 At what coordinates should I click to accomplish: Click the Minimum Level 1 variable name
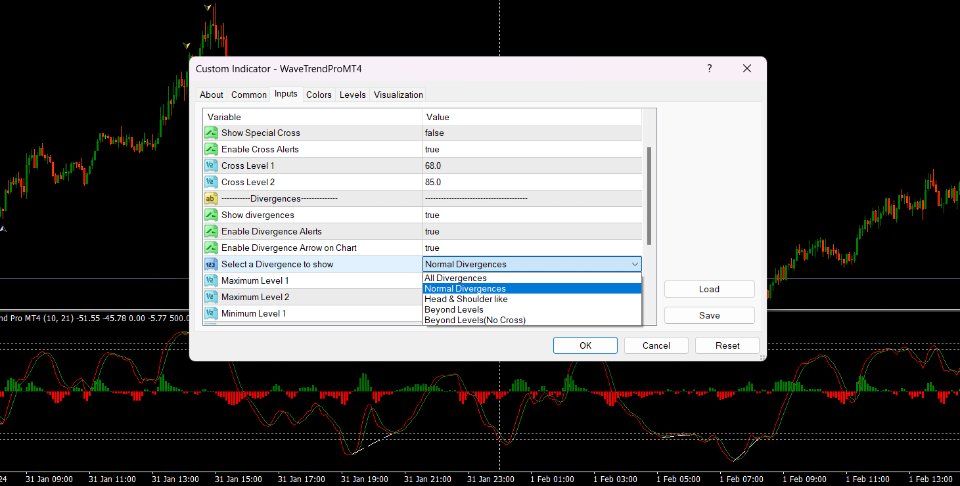(253, 313)
